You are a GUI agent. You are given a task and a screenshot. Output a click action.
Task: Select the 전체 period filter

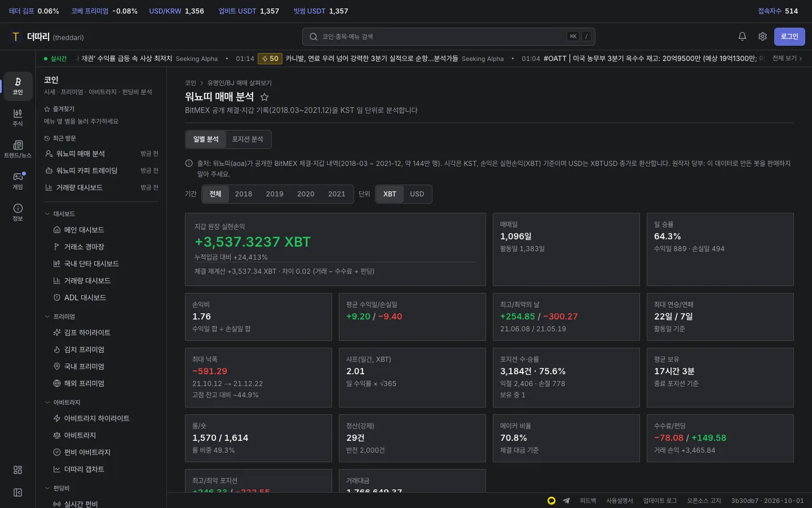(x=215, y=194)
